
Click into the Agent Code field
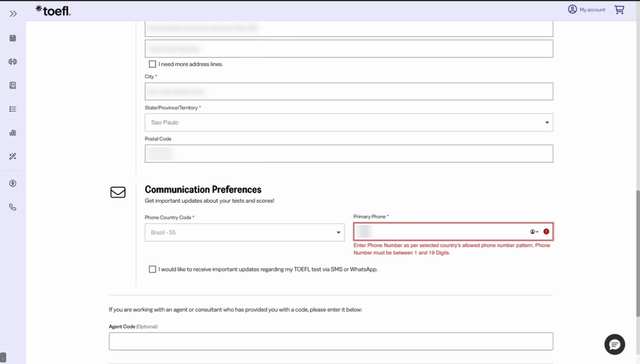331,341
